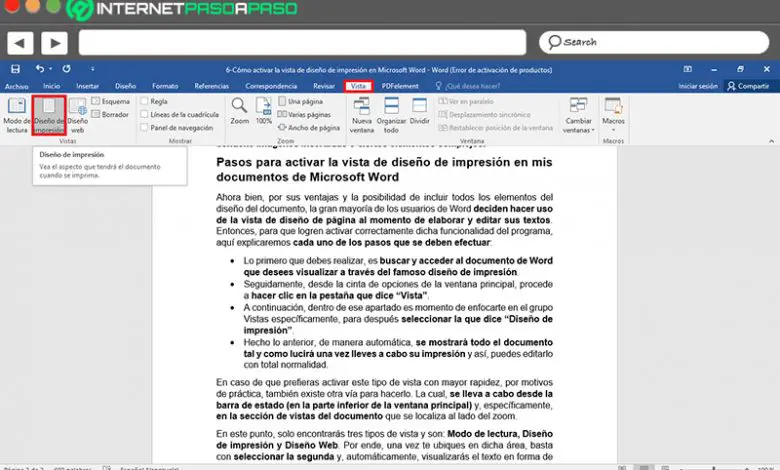
Task: Select the Vista ribbon tab
Action: pos(358,86)
